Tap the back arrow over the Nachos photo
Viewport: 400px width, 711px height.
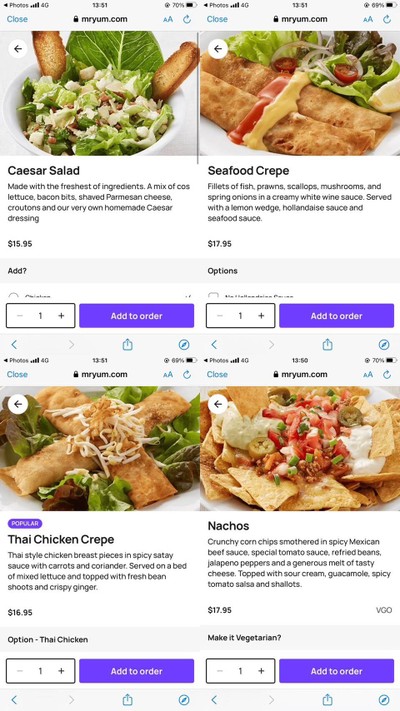218,404
